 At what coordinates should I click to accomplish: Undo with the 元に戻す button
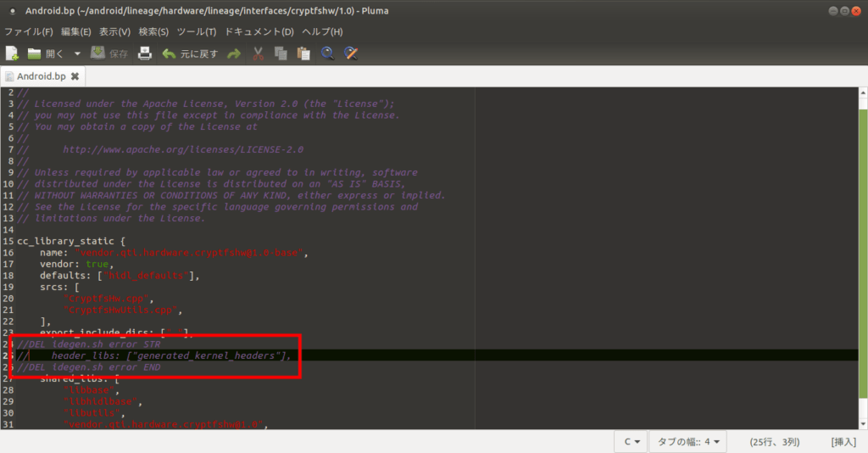point(190,53)
